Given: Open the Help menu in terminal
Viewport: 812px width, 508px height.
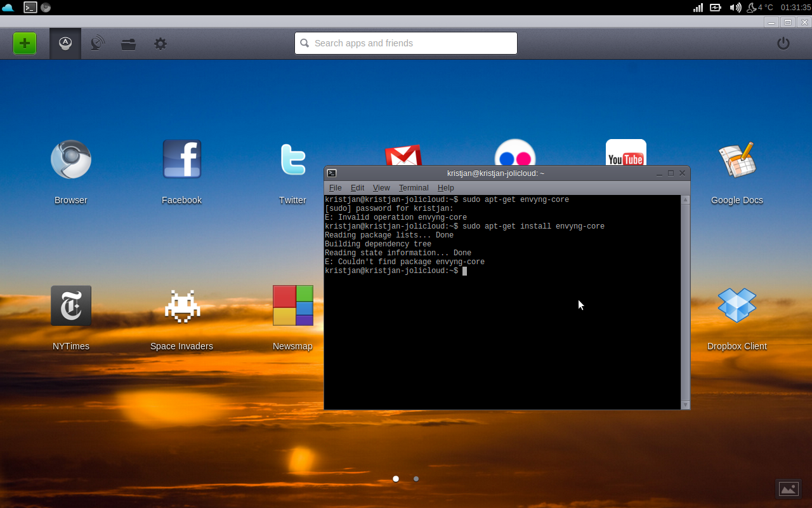Looking at the screenshot, I should pyautogui.click(x=446, y=188).
